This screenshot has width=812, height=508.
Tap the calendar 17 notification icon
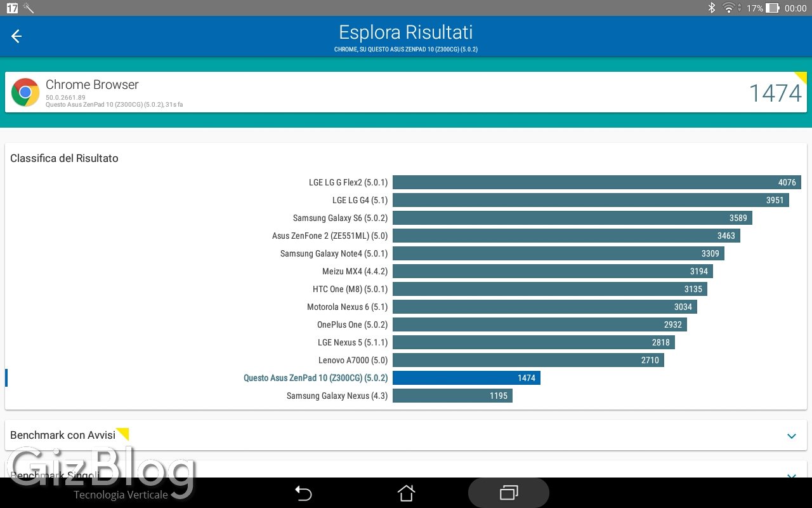click(x=12, y=8)
